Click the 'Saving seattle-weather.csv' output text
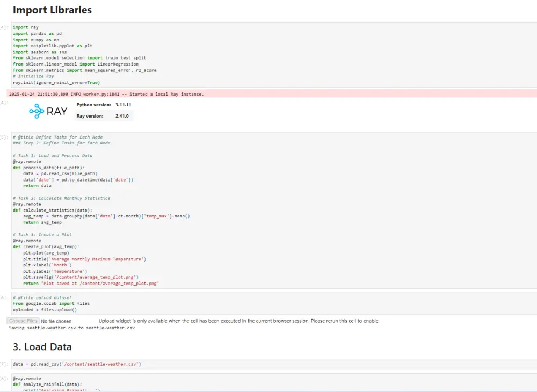This screenshot has height=392, width=537. [71, 328]
